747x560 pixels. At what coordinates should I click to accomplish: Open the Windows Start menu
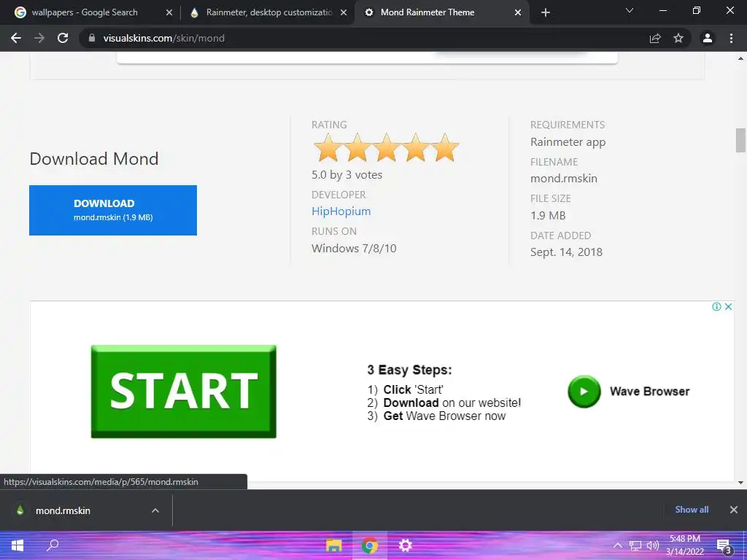[x=18, y=545]
